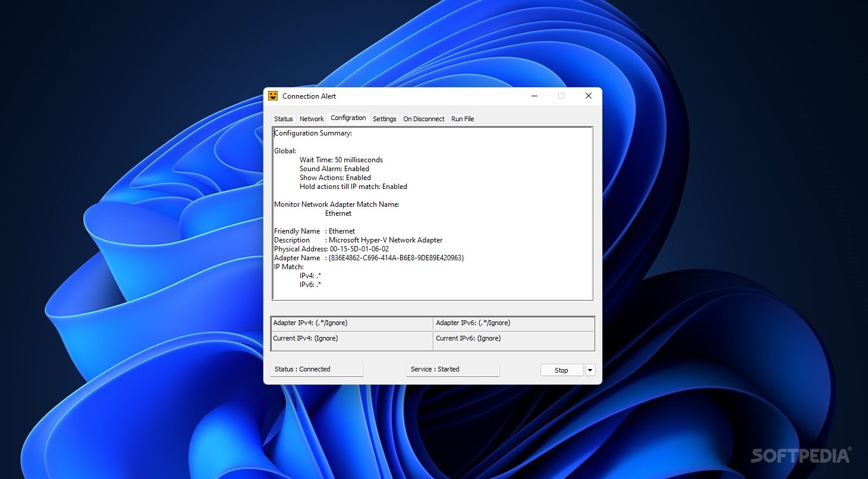Image resolution: width=868 pixels, height=479 pixels.
Task: Click the 'Wait Time: 50 milliseconds' line
Action: tap(341, 160)
